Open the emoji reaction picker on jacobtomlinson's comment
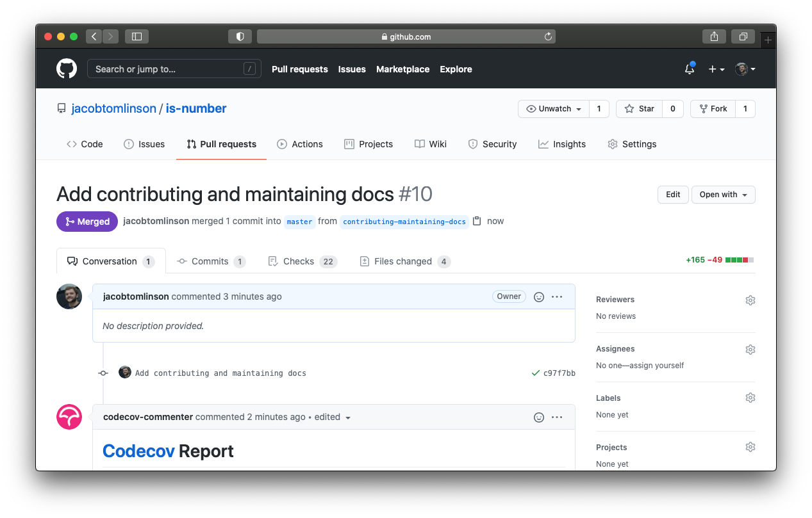The image size is (812, 518). (x=538, y=296)
